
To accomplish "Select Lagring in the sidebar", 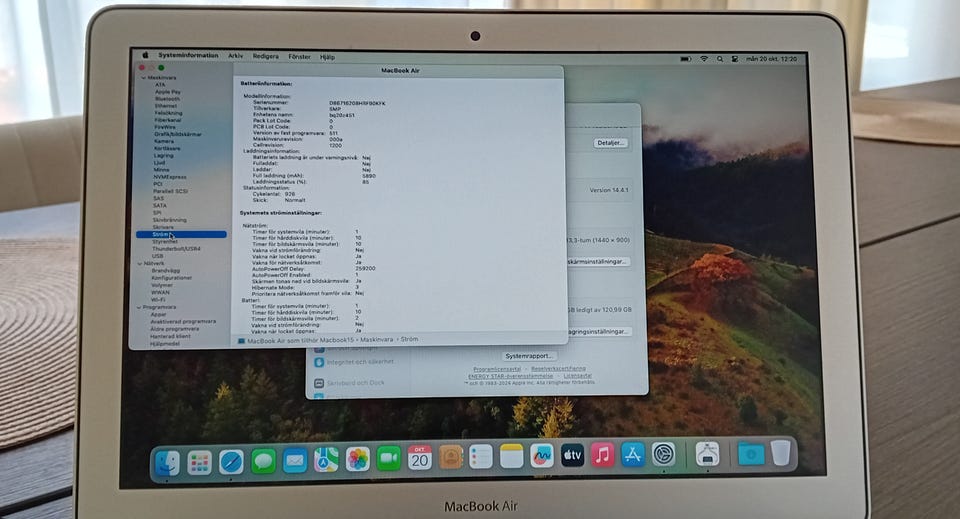I will (163, 155).
